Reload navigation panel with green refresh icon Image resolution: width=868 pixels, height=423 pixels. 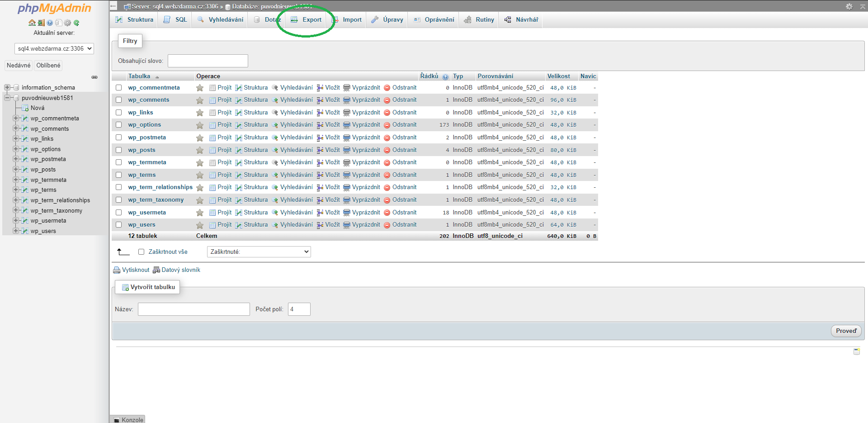click(76, 23)
